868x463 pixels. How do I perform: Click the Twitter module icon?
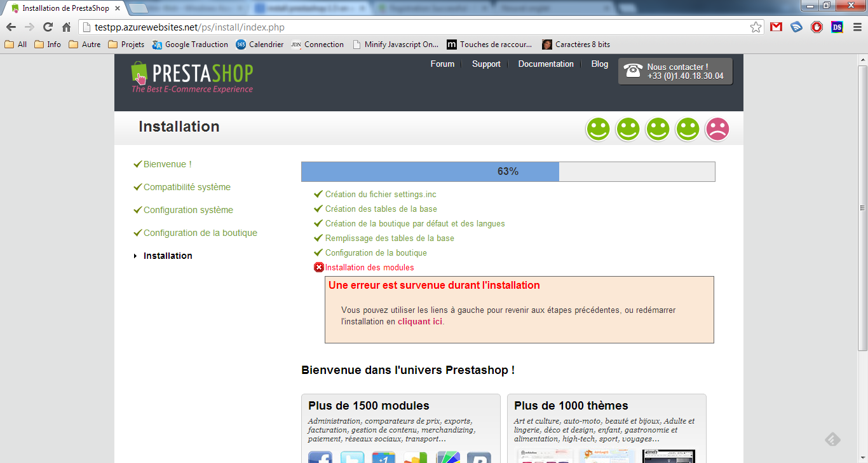pos(352,457)
